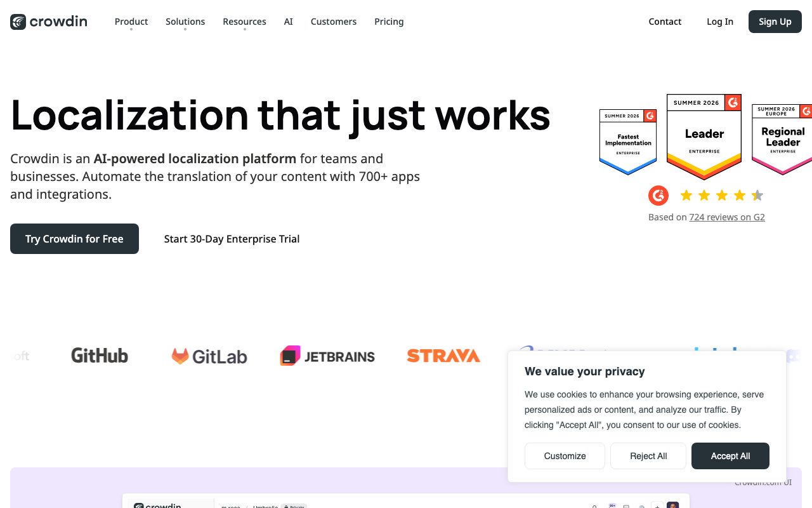This screenshot has width=812, height=508.
Task: Click the five-star rating row
Action: pyautogui.click(x=721, y=196)
